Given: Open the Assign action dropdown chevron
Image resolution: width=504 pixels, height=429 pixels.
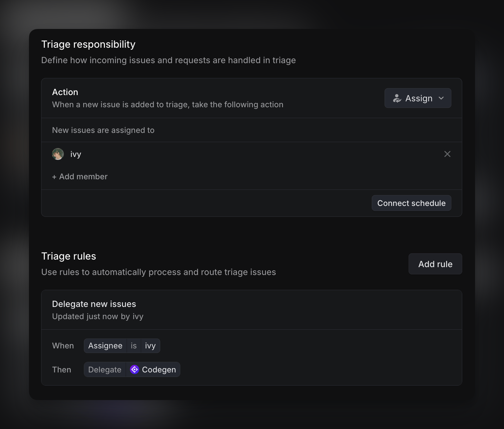Looking at the screenshot, I should click(441, 98).
